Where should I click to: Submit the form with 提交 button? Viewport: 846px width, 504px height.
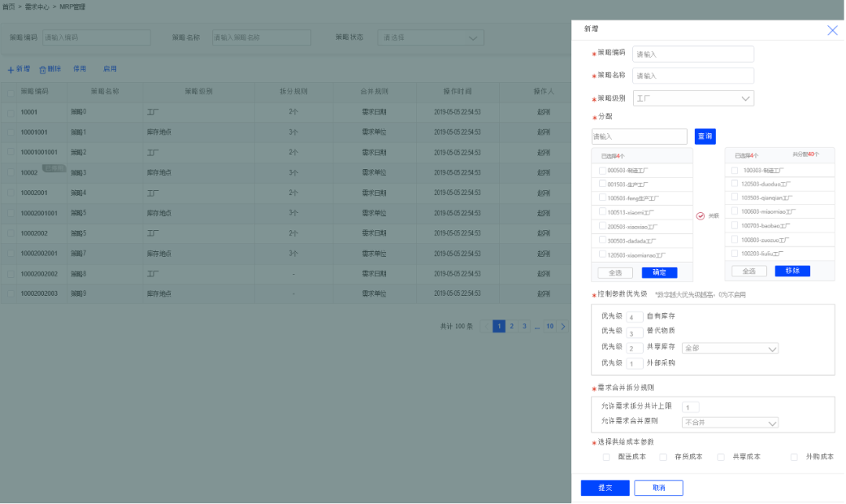tap(605, 488)
